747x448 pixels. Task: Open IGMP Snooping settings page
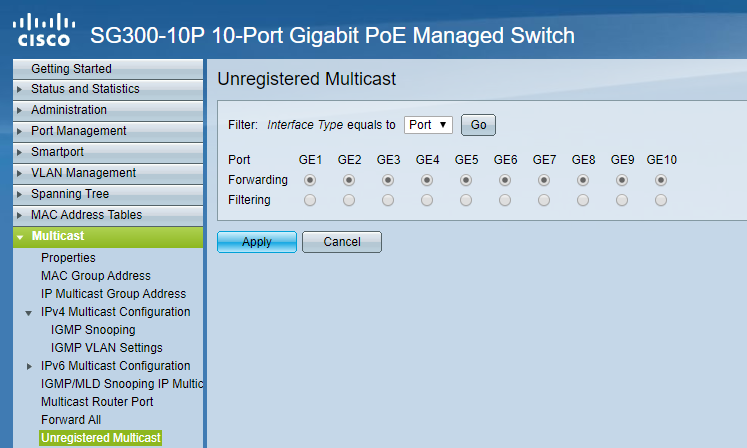[93, 330]
